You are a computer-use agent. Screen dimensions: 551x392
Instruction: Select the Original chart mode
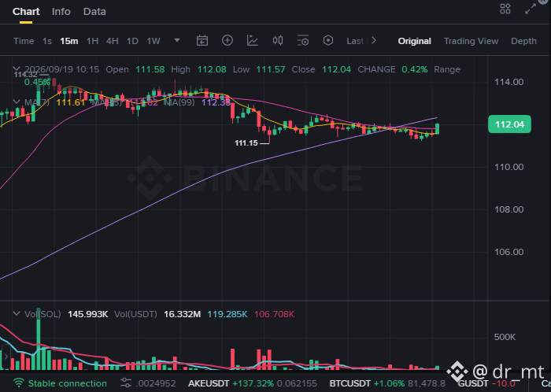tap(414, 41)
